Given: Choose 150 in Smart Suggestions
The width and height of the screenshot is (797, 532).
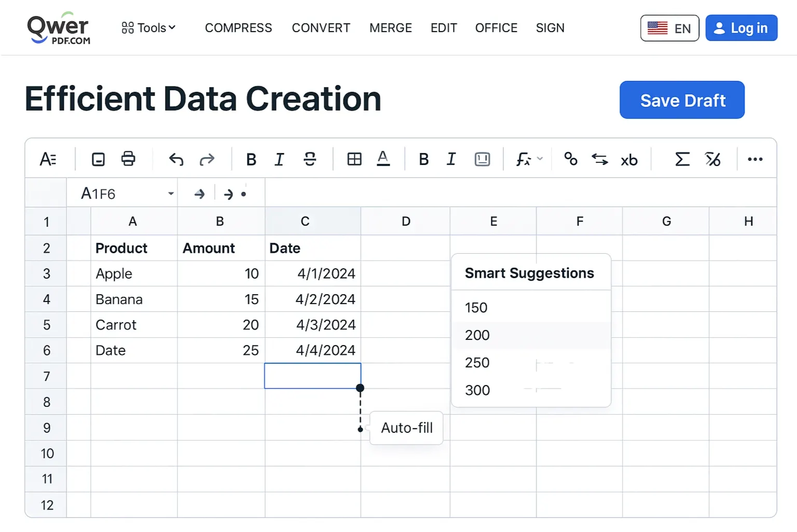Looking at the screenshot, I should click(x=531, y=307).
